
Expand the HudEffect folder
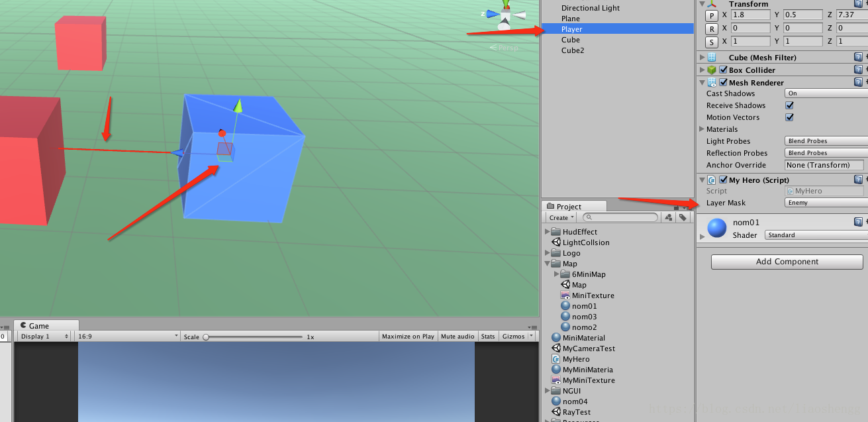[x=548, y=232]
